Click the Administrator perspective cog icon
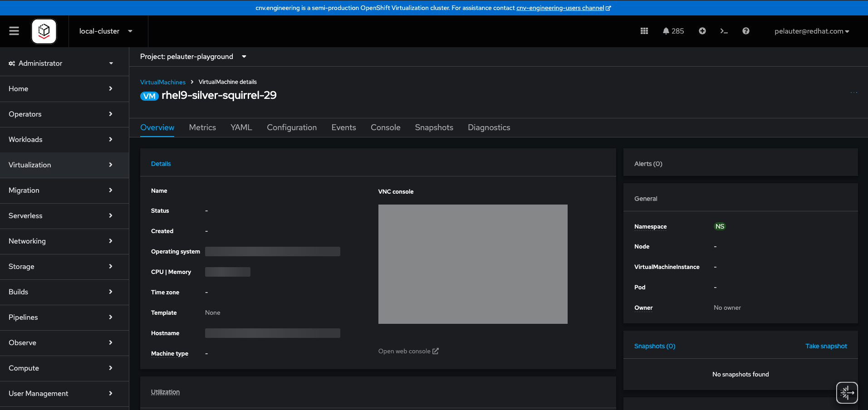Image resolution: width=868 pixels, height=410 pixels. click(12, 63)
